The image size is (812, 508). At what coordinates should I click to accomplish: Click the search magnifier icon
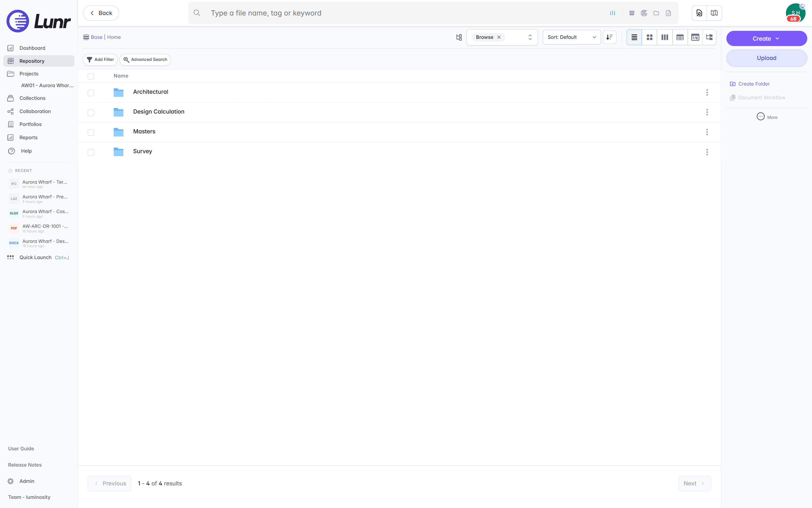pyautogui.click(x=197, y=13)
